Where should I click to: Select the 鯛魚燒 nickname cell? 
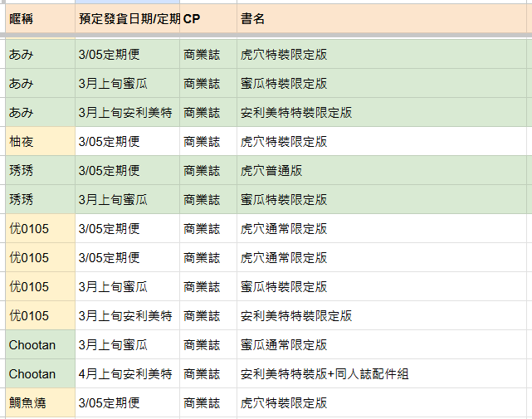tap(41, 403)
